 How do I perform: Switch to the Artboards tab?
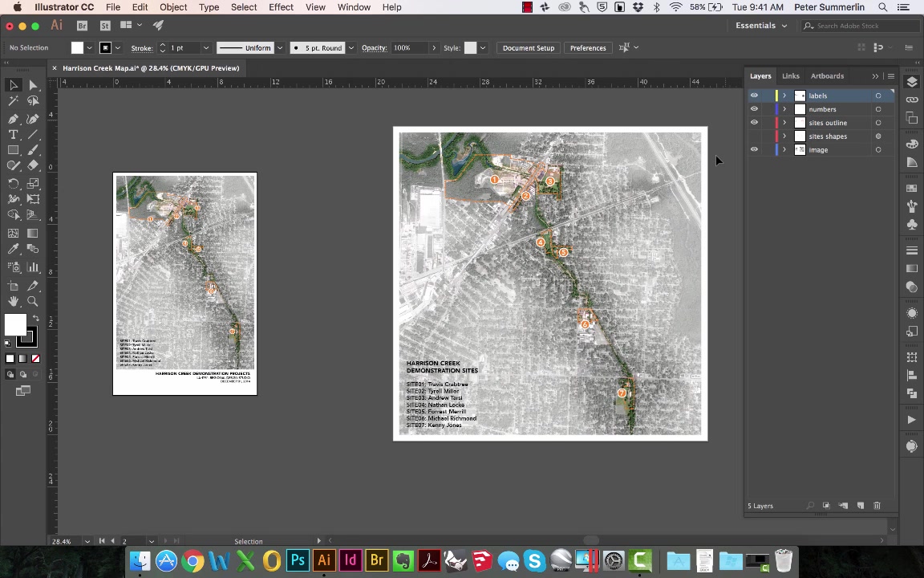827,75
